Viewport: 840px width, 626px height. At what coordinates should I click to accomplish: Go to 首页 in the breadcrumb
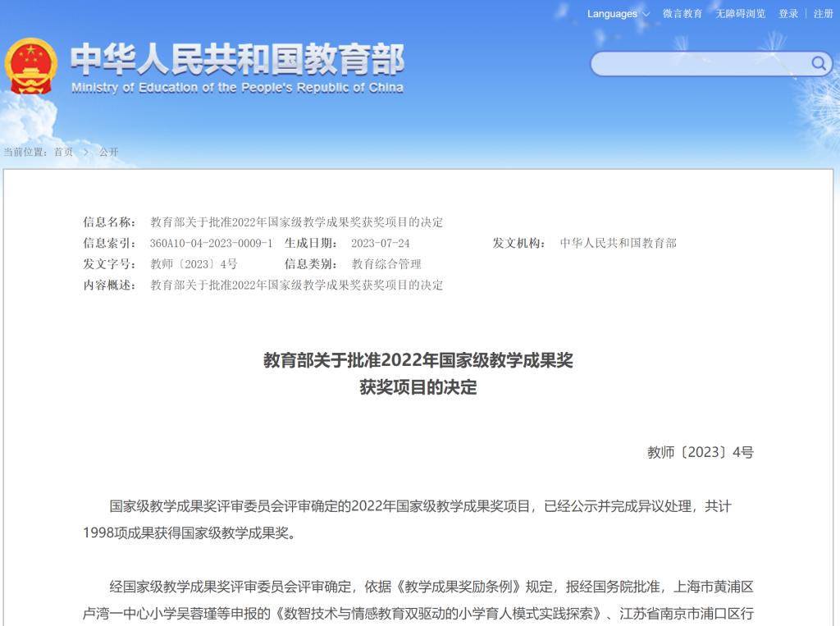63,153
